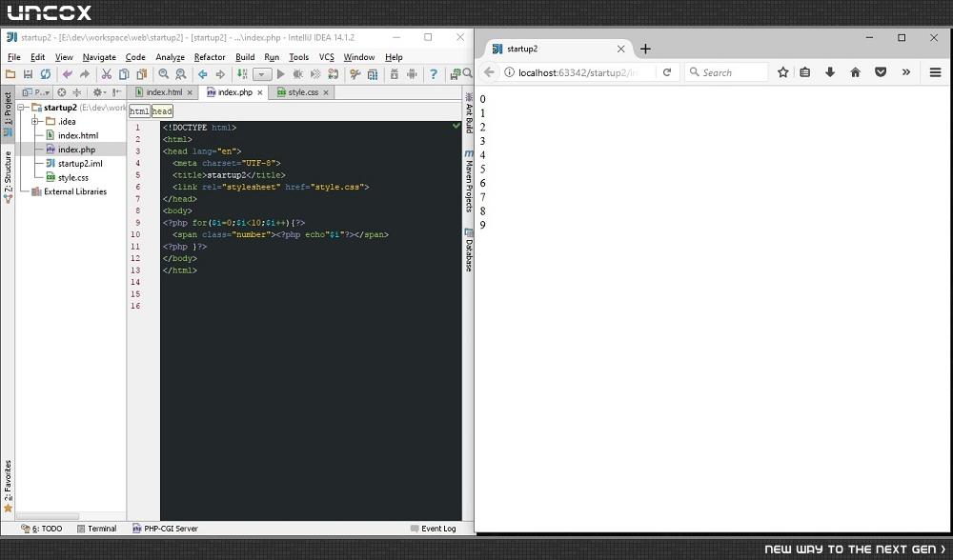Click the Replace icon next to Find
The image size is (953, 560).
[181, 74]
